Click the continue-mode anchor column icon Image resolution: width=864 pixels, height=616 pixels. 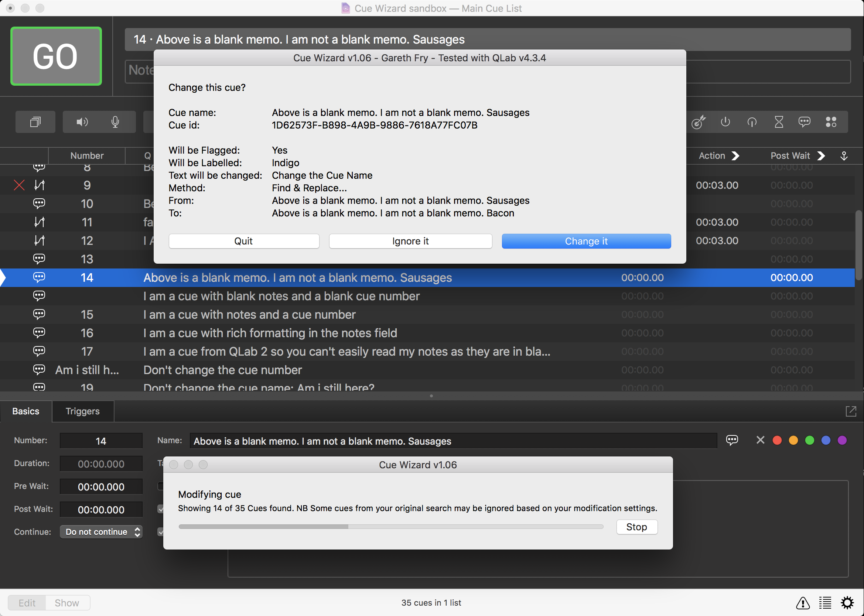click(x=844, y=156)
